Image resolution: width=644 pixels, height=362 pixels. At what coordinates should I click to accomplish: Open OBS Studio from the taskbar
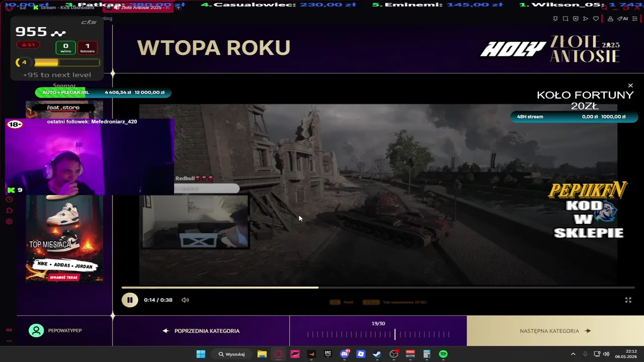coord(394,354)
